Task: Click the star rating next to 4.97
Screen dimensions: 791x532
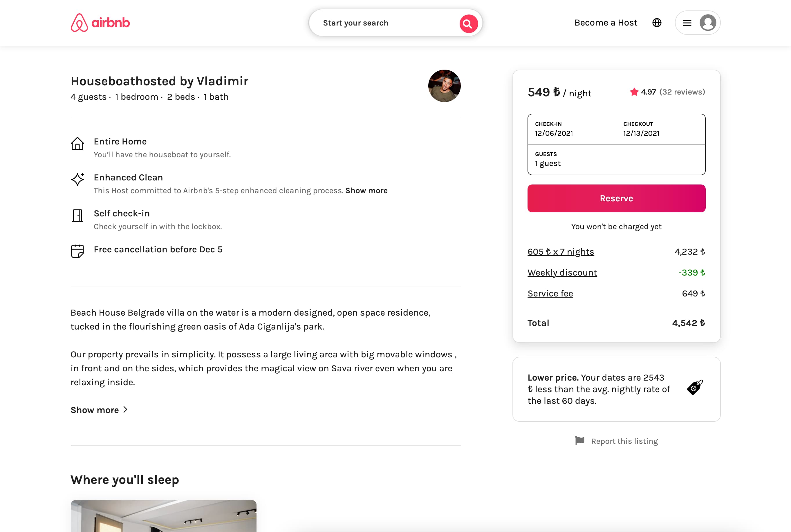Action: [x=635, y=92]
